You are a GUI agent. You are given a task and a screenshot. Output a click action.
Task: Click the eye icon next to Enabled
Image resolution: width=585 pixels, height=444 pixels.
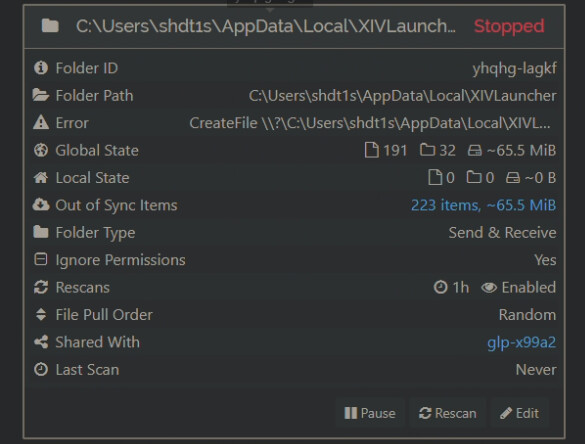[x=489, y=288]
